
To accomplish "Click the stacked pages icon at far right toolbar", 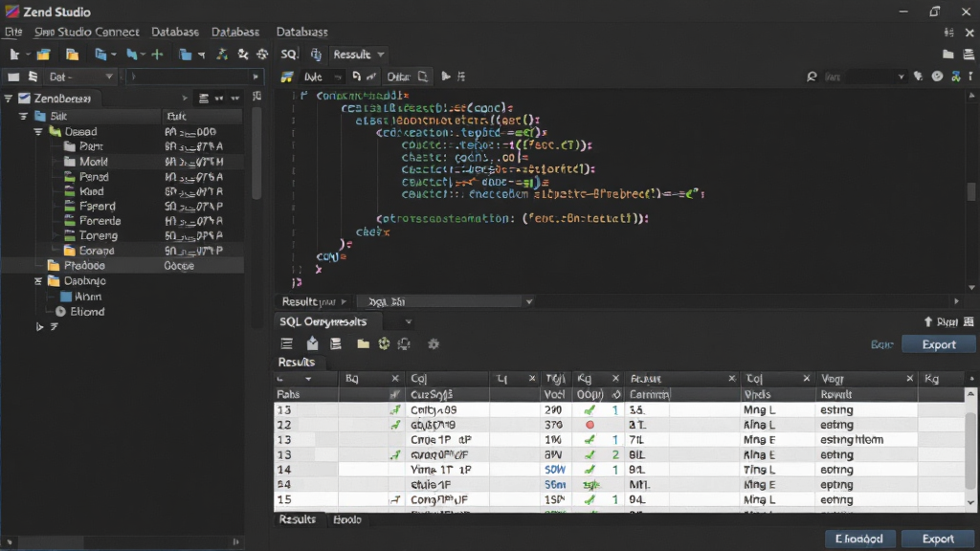I will pyautogui.click(x=969, y=55).
